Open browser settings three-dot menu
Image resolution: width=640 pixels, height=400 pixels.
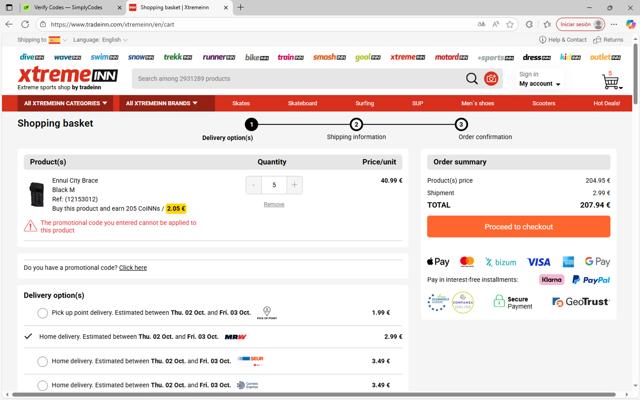point(614,24)
